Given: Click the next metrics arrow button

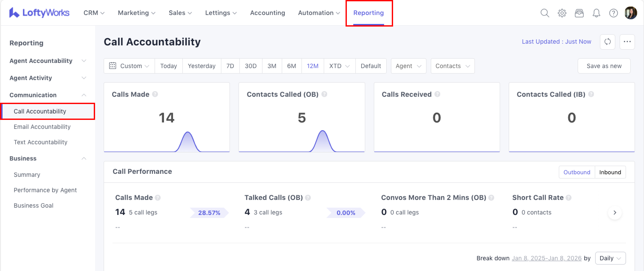Looking at the screenshot, I should click(615, 213).
